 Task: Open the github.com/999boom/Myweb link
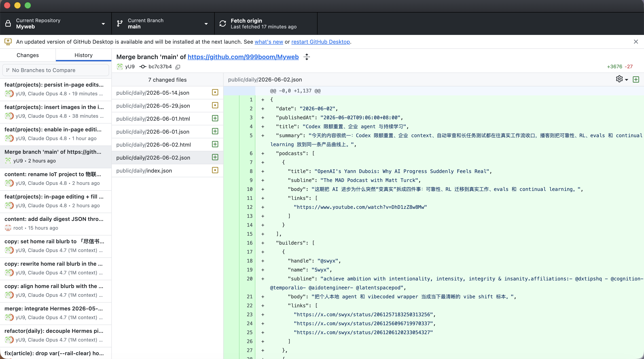(243, 57)
